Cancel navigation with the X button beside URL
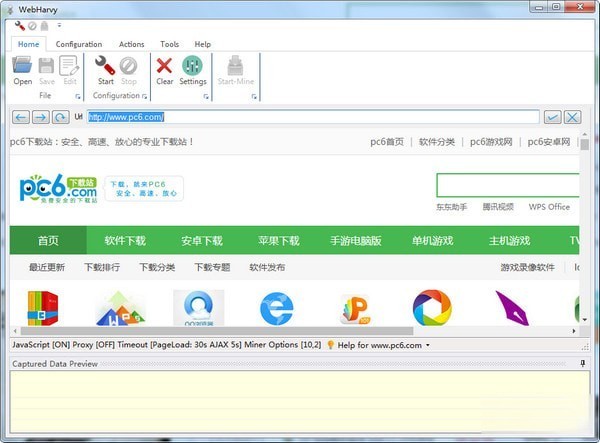Screen dimensions: 600x443 point(572,117)
